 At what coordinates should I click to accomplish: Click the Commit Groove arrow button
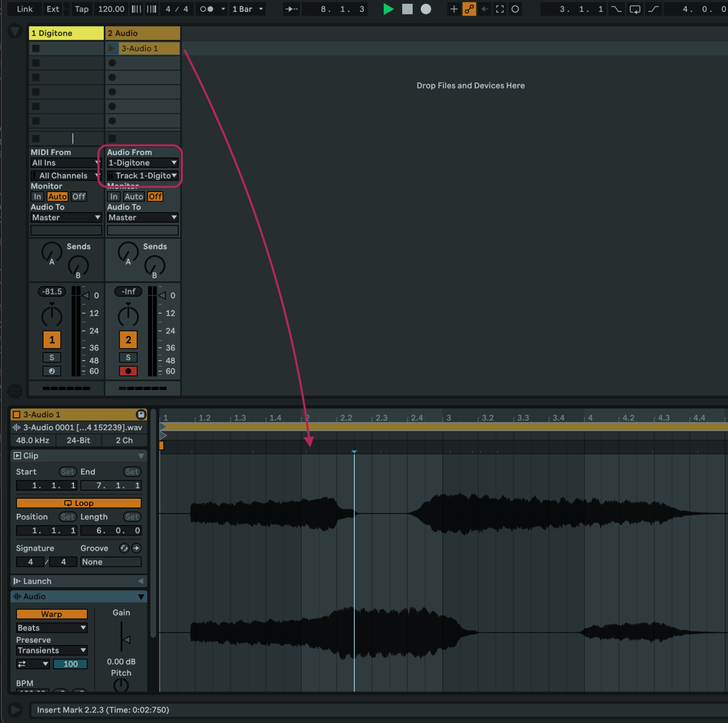pyautogui.click(x=136, y=548)
